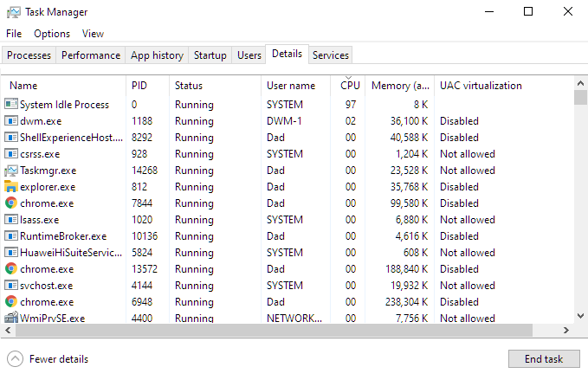Collapse view with Fewer details chevron
Screen dimensions: 588x380
point(15,359)
